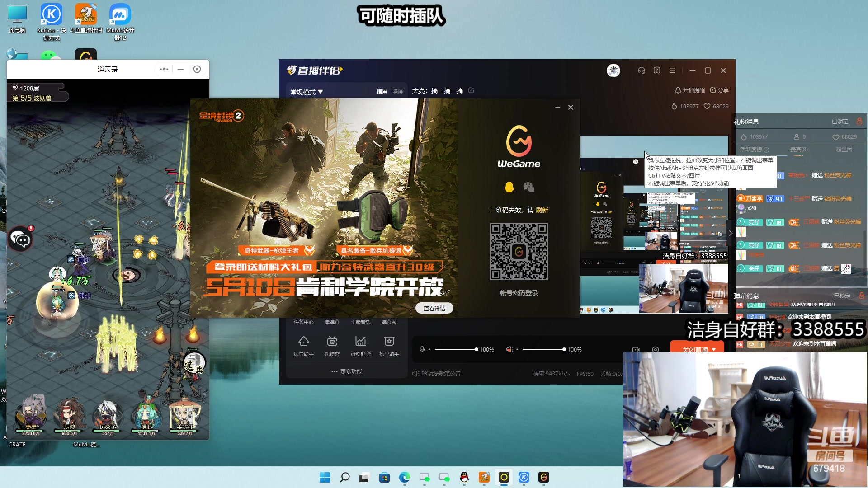
Task: Click 刷新 to refresh WeGame QR code
Action: pyautogui.click(x=542, y=210)
